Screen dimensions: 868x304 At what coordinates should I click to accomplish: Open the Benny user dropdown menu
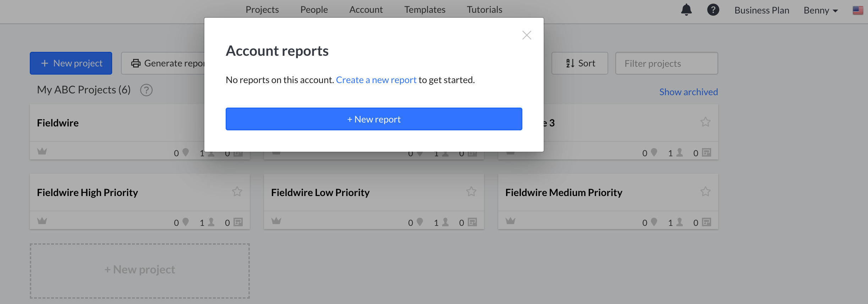820,11
